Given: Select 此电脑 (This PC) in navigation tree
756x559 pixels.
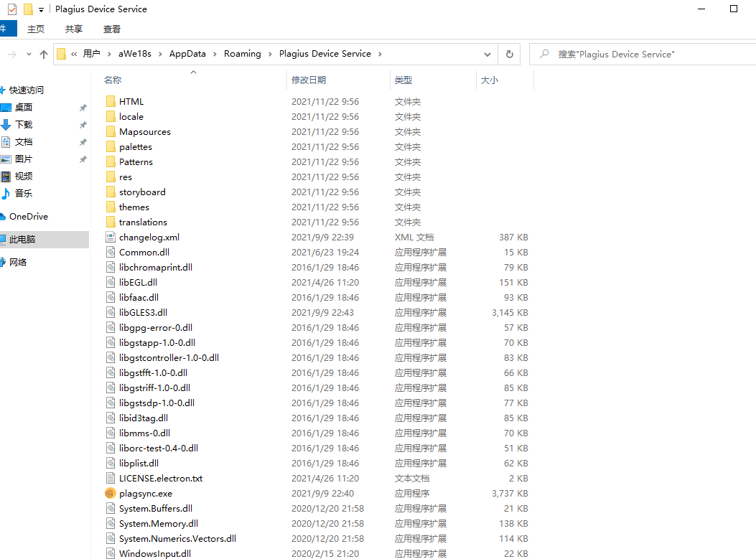Looking at the screenshot, I should (x=22, y=239).
